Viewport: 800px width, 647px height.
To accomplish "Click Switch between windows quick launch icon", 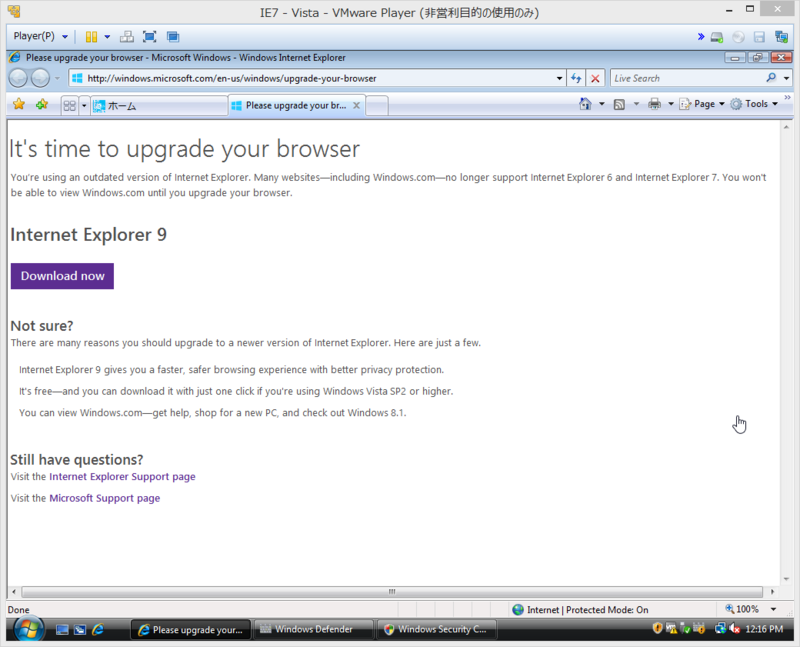I will 80,630.
